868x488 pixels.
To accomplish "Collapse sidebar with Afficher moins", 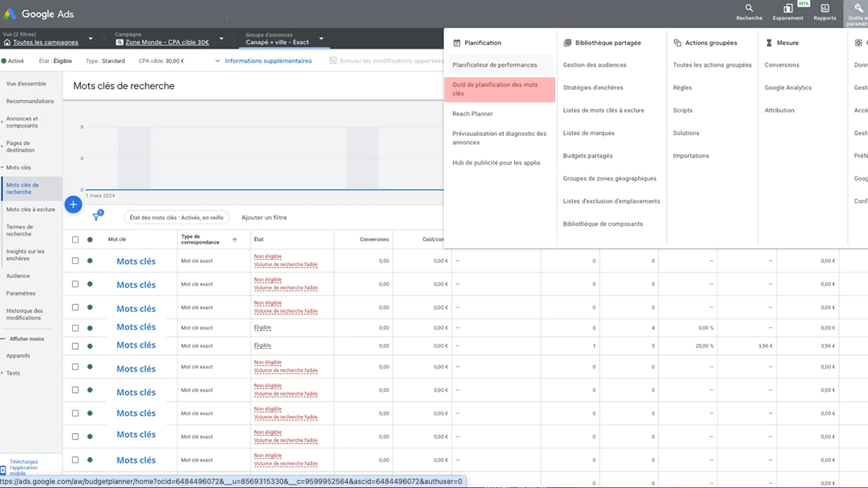I will pyautogui.click(x=26, y=339).
